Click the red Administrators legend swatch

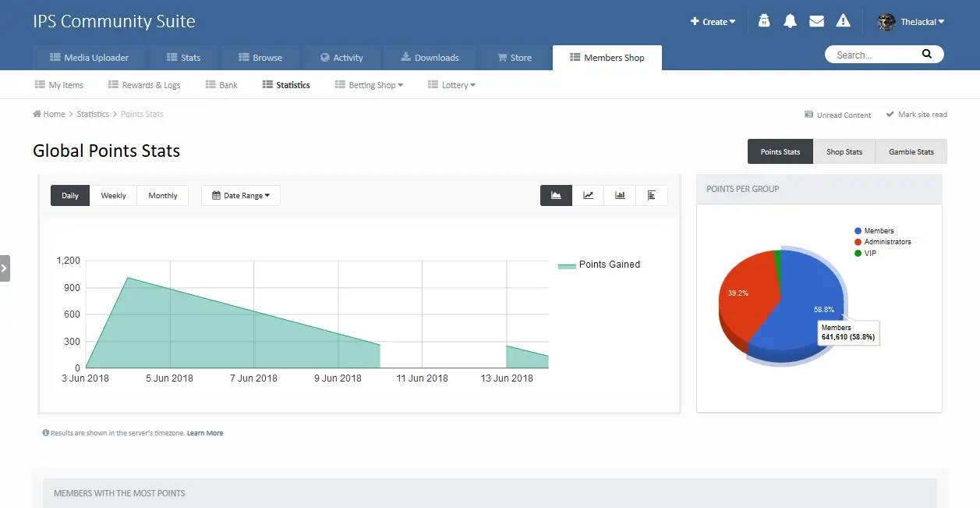pyautogui.click(x=858, y=242)
